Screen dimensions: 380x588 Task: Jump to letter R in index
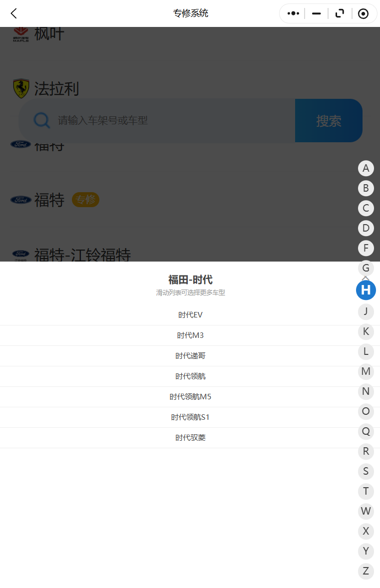pos(366,451)
